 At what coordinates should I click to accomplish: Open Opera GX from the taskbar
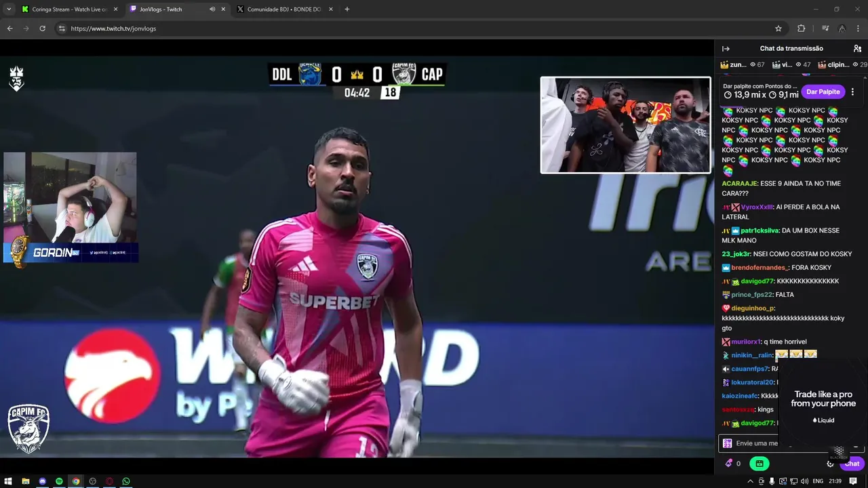(109, 481)
